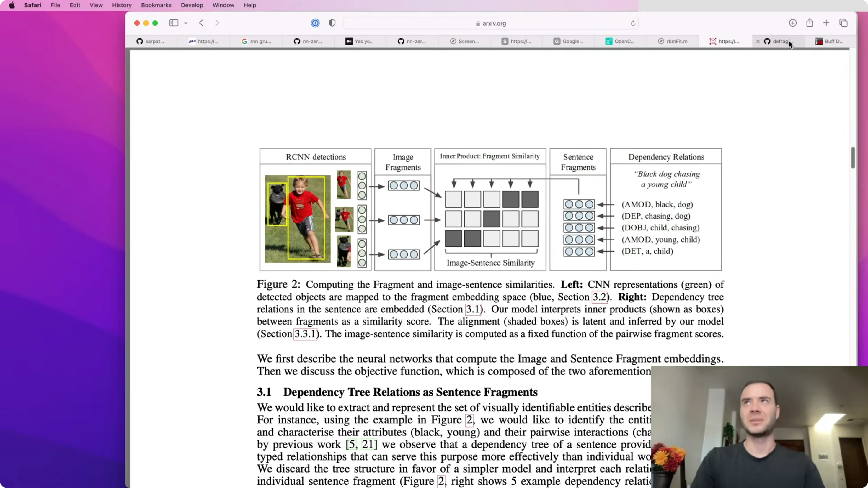Click the '(AMOD, black, dog)' relation text
Viewport: 868px width, 488px height.
(657, 204)
